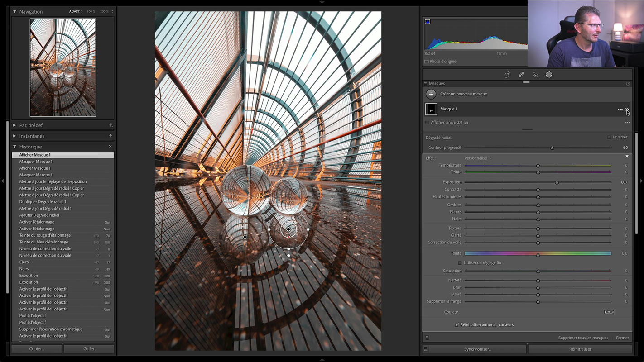Collapse the Navigation panel
Screen dimensions: 644x362
tap(14, 11)
